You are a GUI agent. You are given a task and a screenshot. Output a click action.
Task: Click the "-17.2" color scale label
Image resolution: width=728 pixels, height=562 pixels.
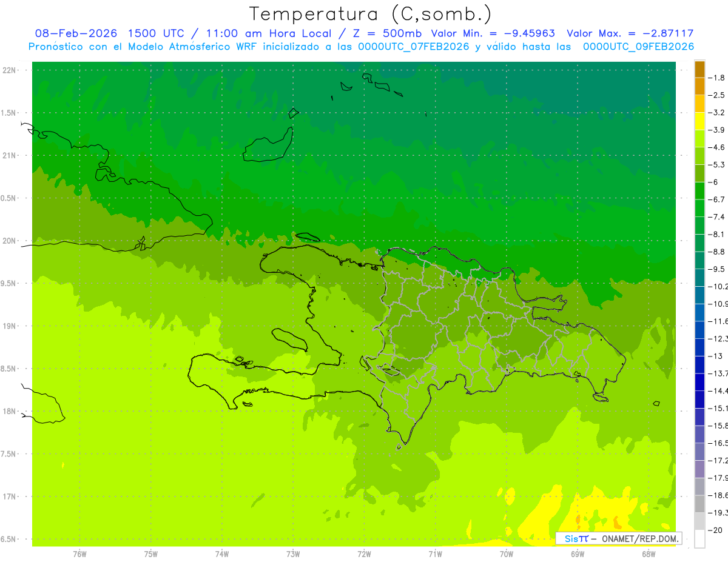pos(718,461)
